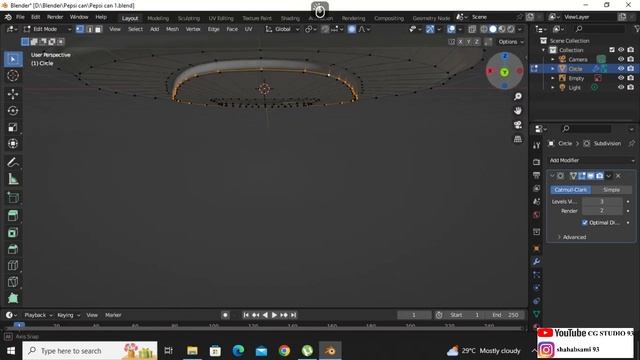Select the Extrude Region tool
The width and height of the screenshot is (640, 360).
coord(13,216)
